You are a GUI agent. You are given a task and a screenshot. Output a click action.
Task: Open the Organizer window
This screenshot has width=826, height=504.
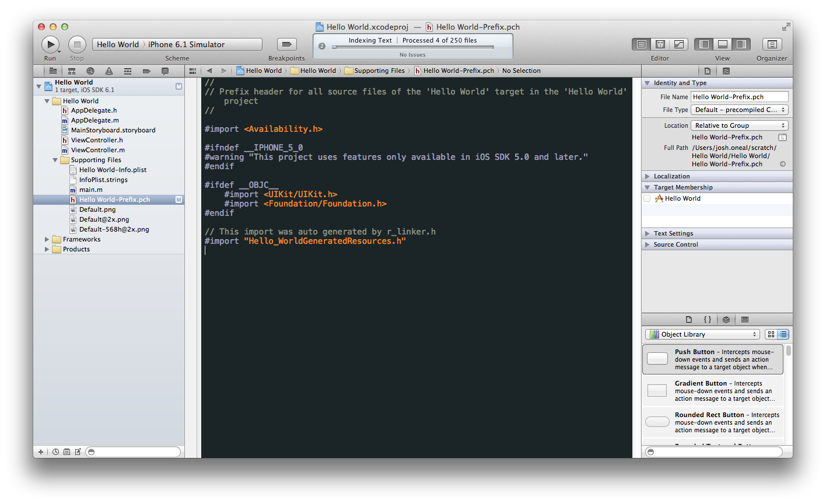772,44
